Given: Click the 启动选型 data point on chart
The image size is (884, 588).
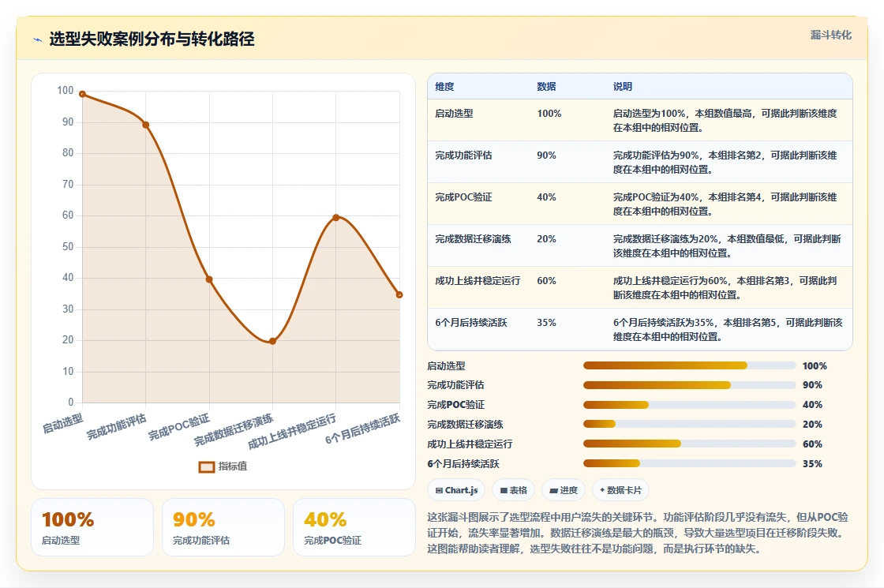Looking at the screenshot, I should (x=82, y=94).
